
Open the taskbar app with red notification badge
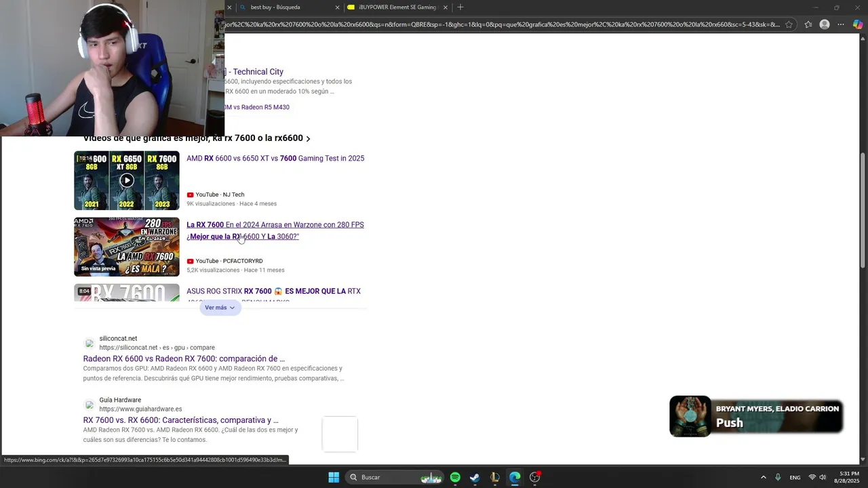pos(535,477)
